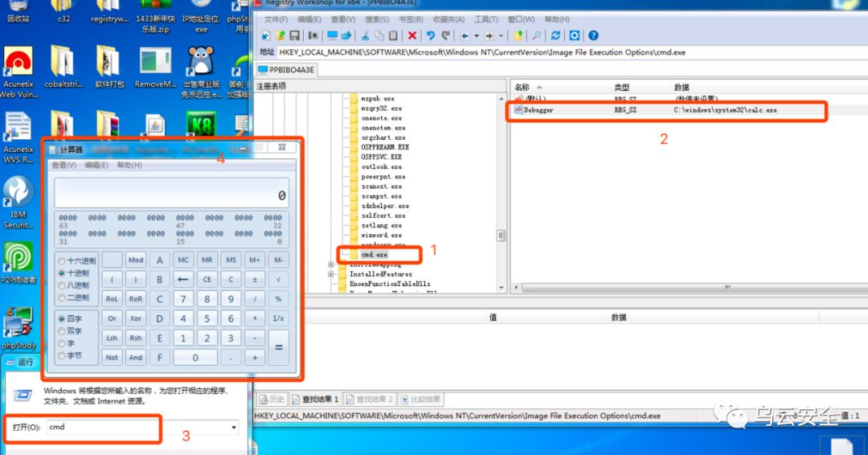Image resolution: width=868 pixels, height=455 pixels.
Task: Click the tree scrollbar down arrow
Action: coord(502,287)
